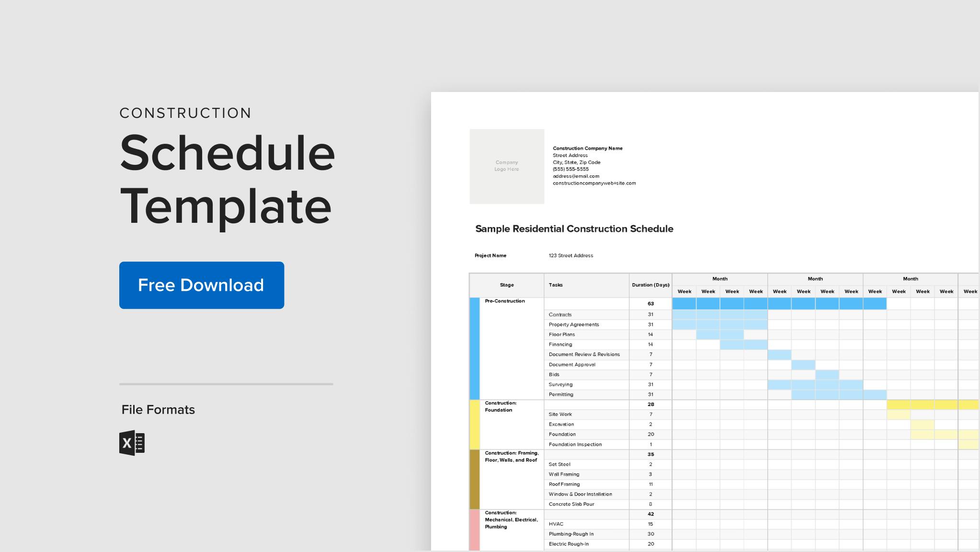Click the Construction Company Name header field
Image resolution: width=980 pixels, height=552 pixels.
pyautogui.click(x=588, y=148)
